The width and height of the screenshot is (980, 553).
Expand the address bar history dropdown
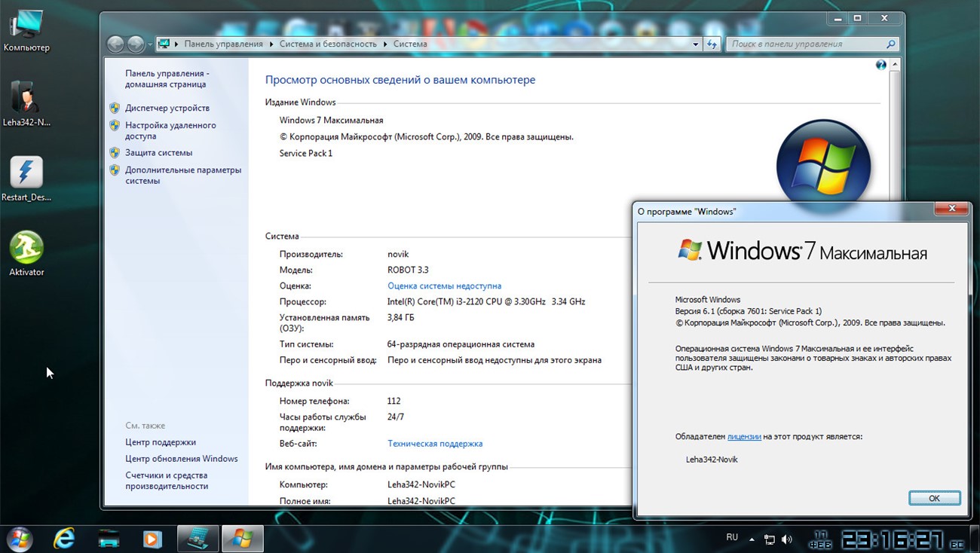coord(695,44)
